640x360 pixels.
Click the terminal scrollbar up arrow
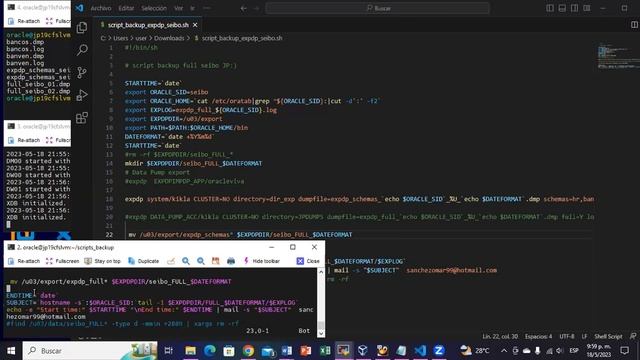coord(321,272)
